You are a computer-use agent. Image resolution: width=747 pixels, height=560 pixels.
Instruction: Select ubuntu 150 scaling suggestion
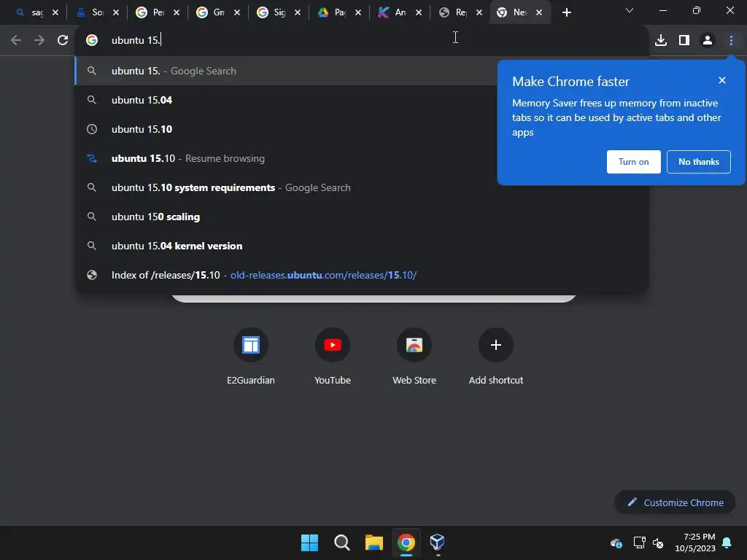click(x=362, y=217)
